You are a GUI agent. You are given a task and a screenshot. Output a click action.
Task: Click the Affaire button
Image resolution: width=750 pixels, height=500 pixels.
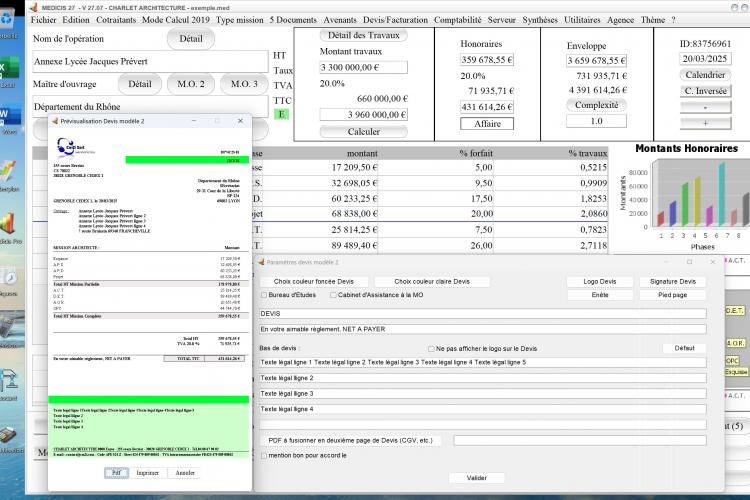click(487, 124)
